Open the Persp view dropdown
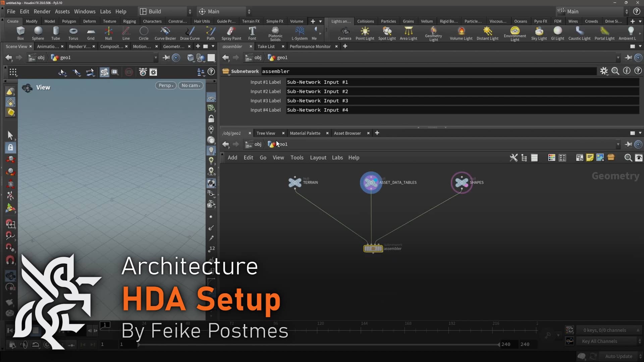The width and height of the screenshot is (644, 362). [x=165, y=85]
